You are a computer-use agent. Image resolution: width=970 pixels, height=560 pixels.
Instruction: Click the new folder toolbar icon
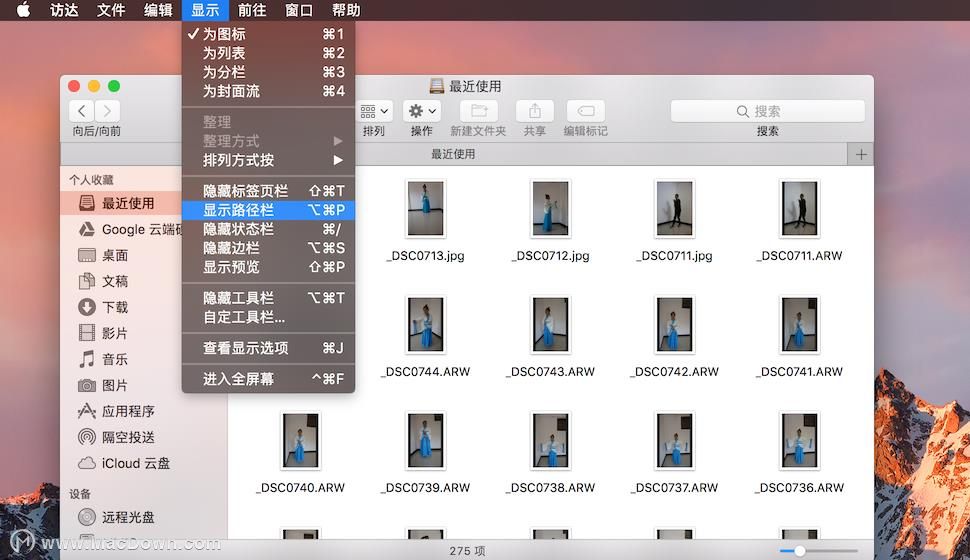point(479,111)
